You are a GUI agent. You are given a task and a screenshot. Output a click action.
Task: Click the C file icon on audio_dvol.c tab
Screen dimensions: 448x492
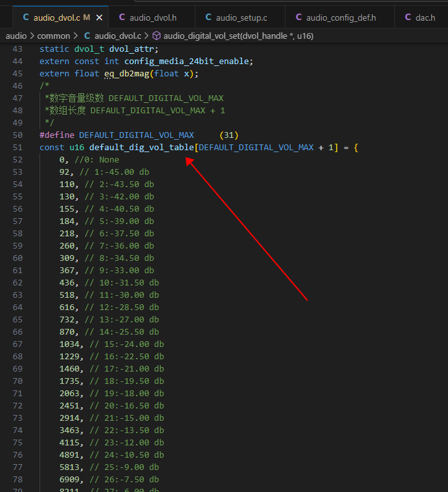(x=26, y=17)
